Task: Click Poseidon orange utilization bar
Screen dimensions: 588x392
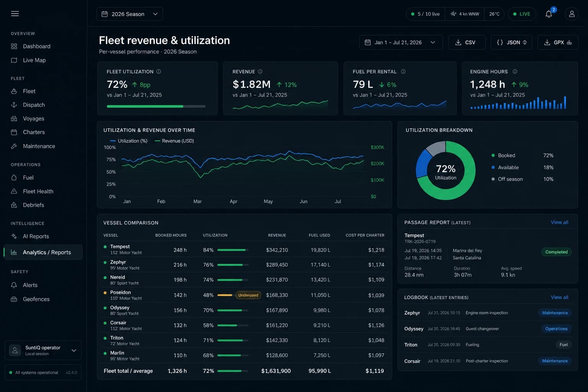Action: (225, 295)
